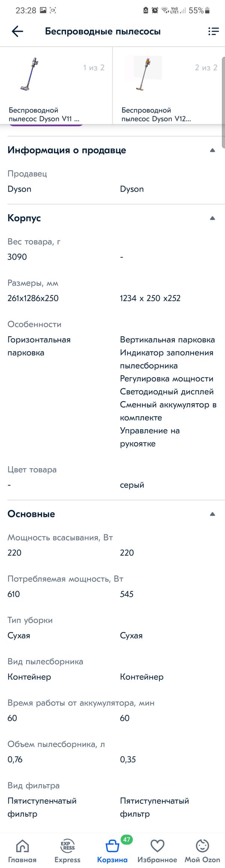
Task: Tap seller Dyson for the second product
Action: (x=132, y=189)
